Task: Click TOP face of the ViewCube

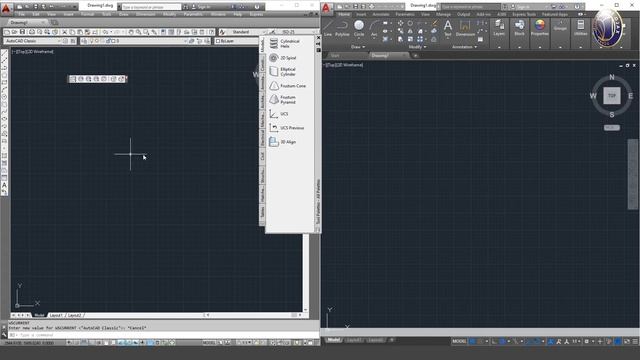Action: 611,96
